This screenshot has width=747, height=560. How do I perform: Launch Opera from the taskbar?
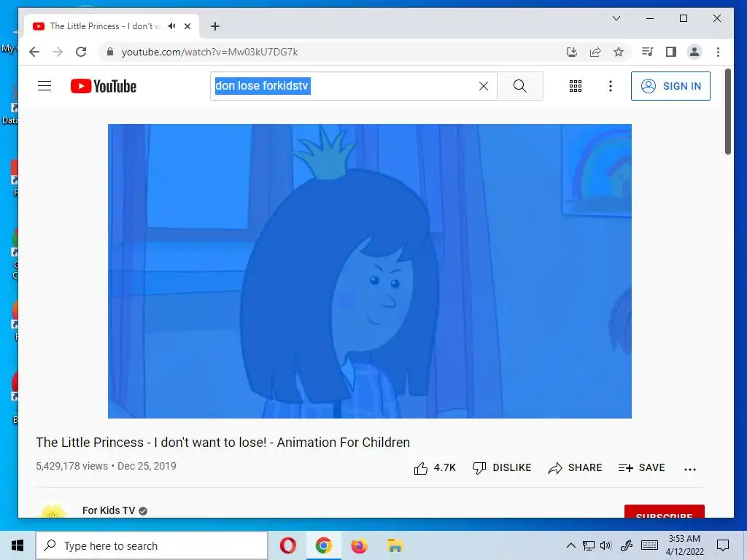click(287, 545)
